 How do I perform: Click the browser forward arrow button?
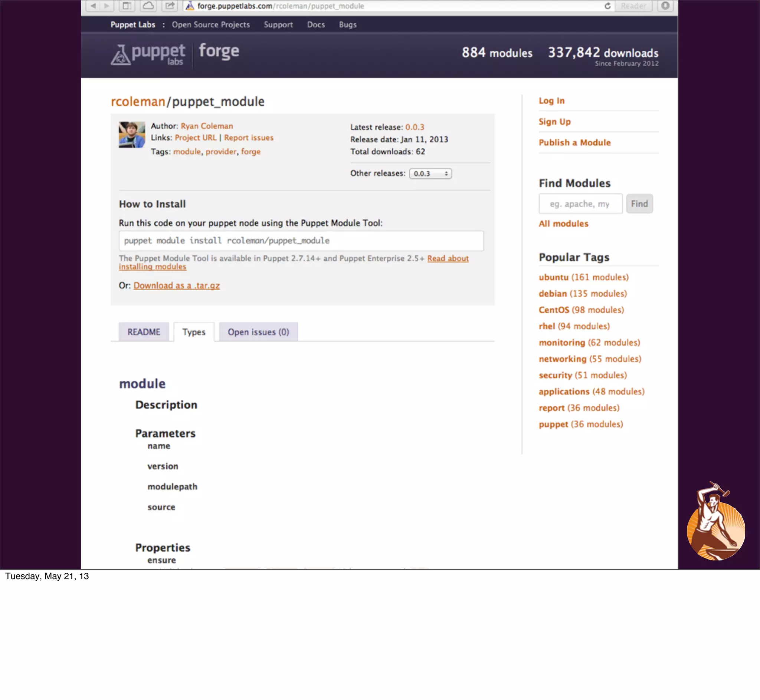coord(107,6)
